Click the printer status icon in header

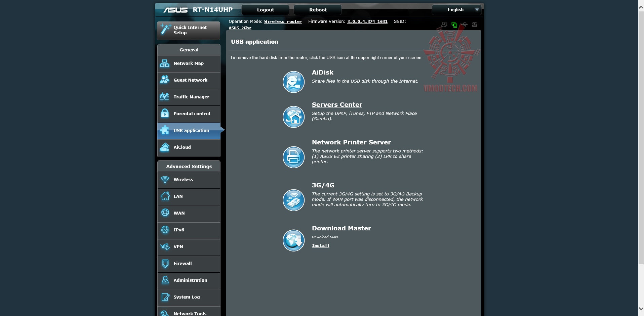pos(475,25)
